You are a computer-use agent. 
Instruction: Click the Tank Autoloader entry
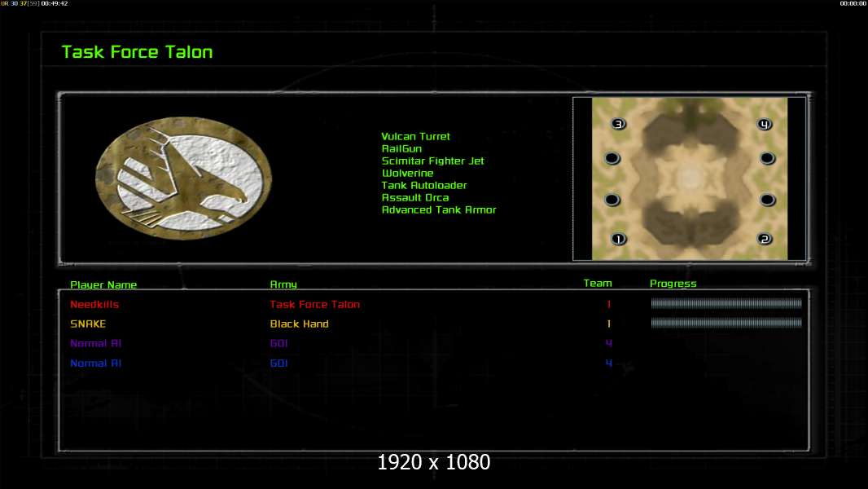(424, 186)
